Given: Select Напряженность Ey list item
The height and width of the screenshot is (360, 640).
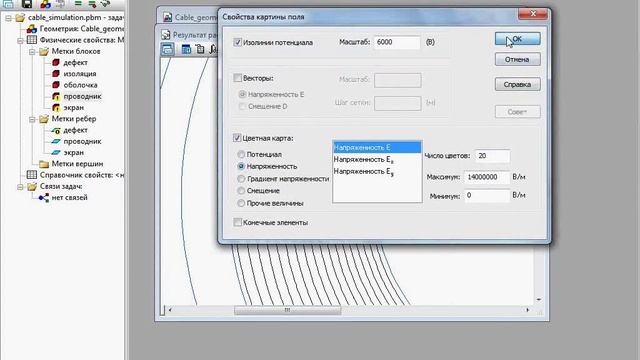Looking at the screenshot, I should (x=377, y=172).
